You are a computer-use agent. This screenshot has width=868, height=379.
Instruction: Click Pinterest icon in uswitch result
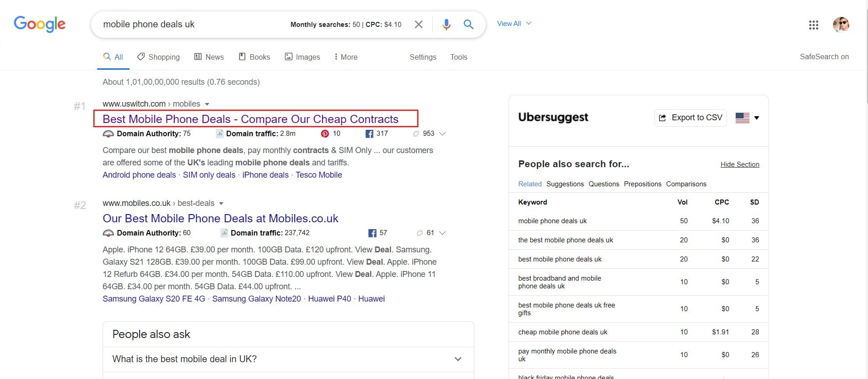[x=325, y=133]
